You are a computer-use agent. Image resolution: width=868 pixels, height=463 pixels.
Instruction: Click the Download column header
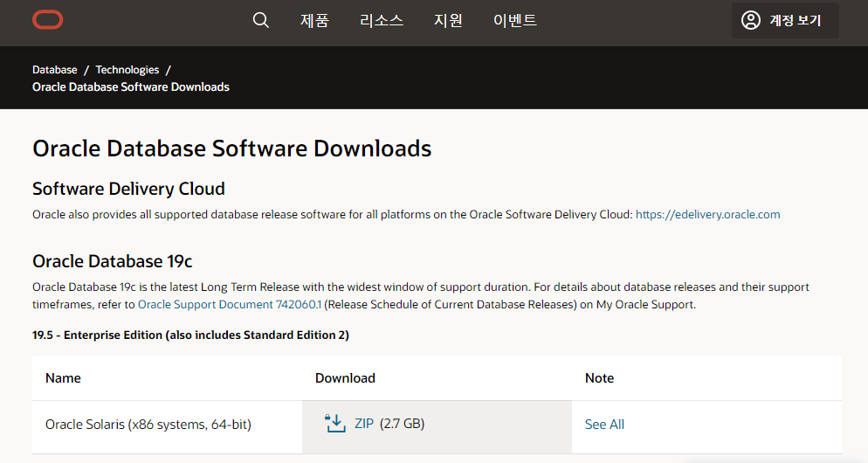tap(346, 378)
